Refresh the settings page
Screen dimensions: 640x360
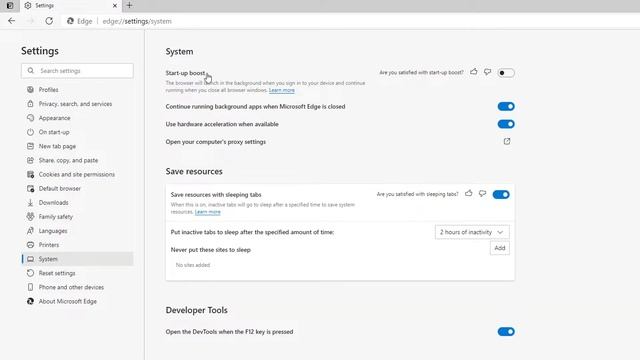pos(49,21)
